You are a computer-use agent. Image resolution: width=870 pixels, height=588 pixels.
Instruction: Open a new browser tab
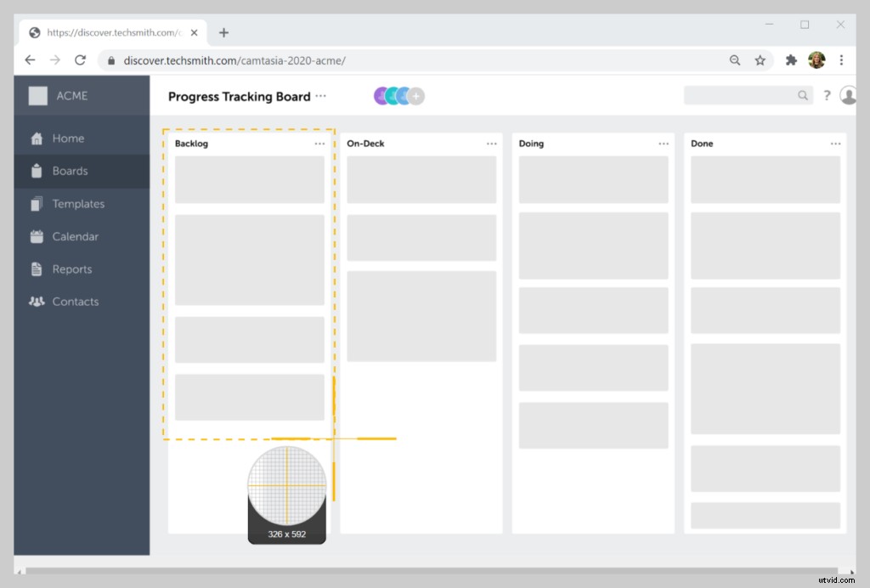[x=223, y=33]
